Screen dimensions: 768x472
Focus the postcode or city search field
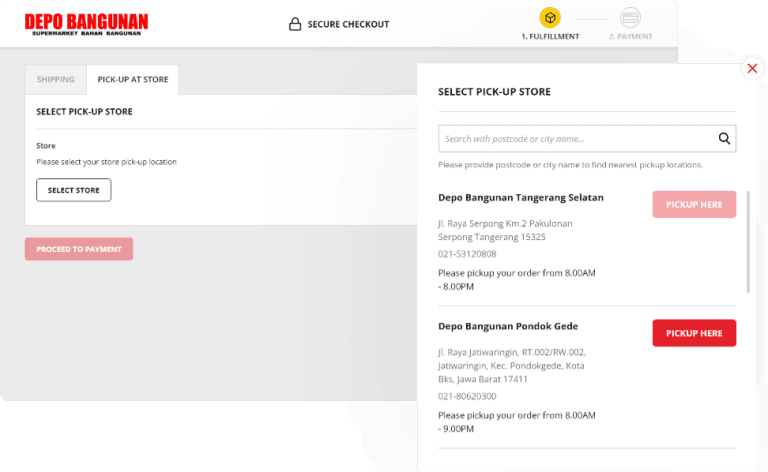587,139
